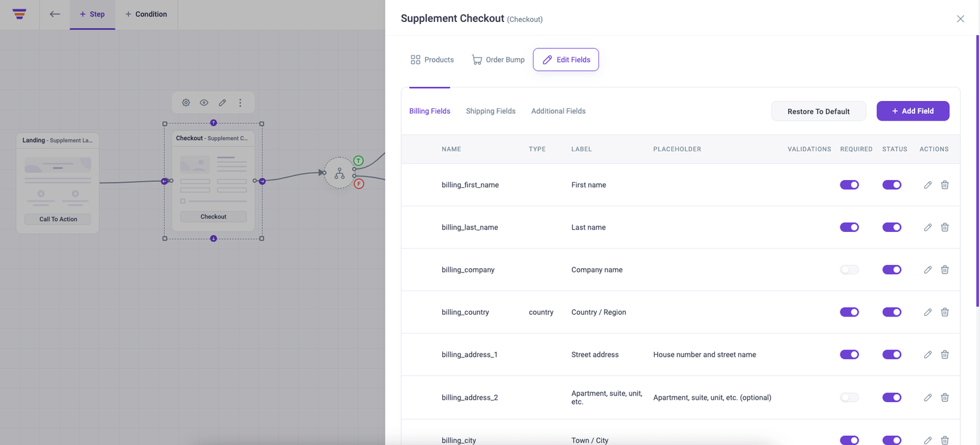Screen dimensions: 980x445
Task: Click the pencil edit icon above Checkout step
Action: (x=222, y=103)
